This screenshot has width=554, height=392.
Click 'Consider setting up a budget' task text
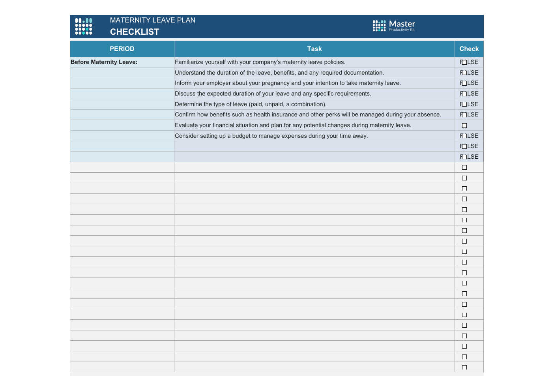point(271,136)
